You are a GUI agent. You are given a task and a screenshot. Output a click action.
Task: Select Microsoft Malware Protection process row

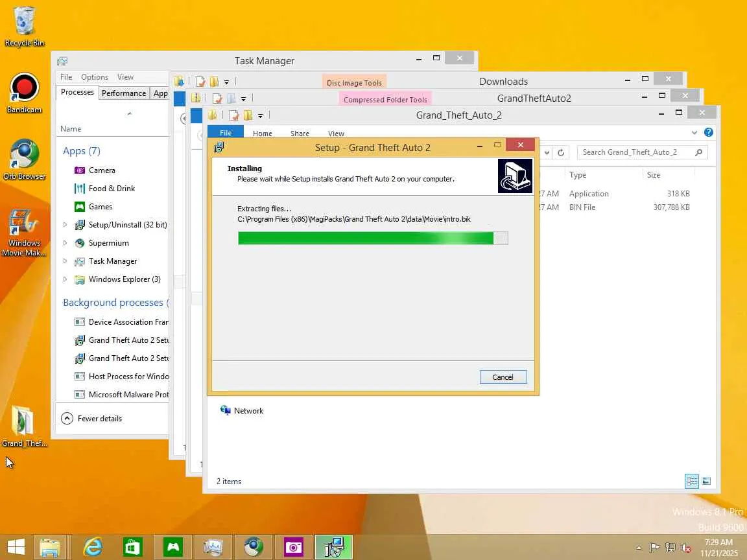tap(112, 394)
